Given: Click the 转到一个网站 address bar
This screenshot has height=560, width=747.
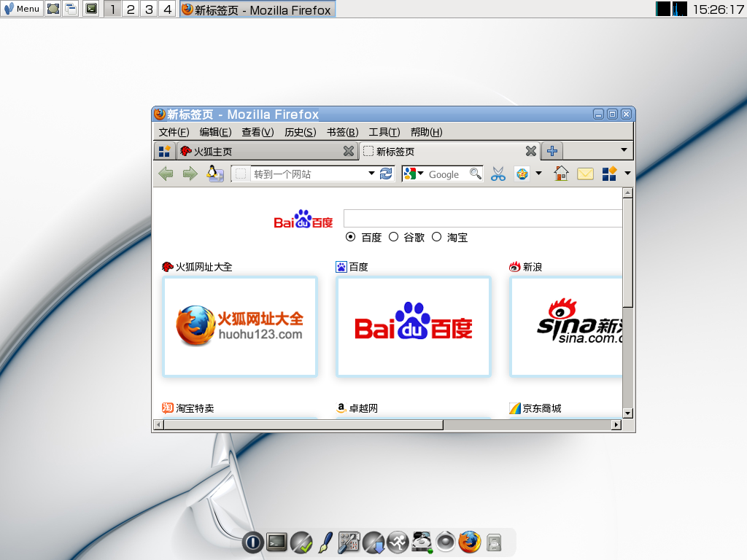Looking at the screenshot, I should click(309, 174).
